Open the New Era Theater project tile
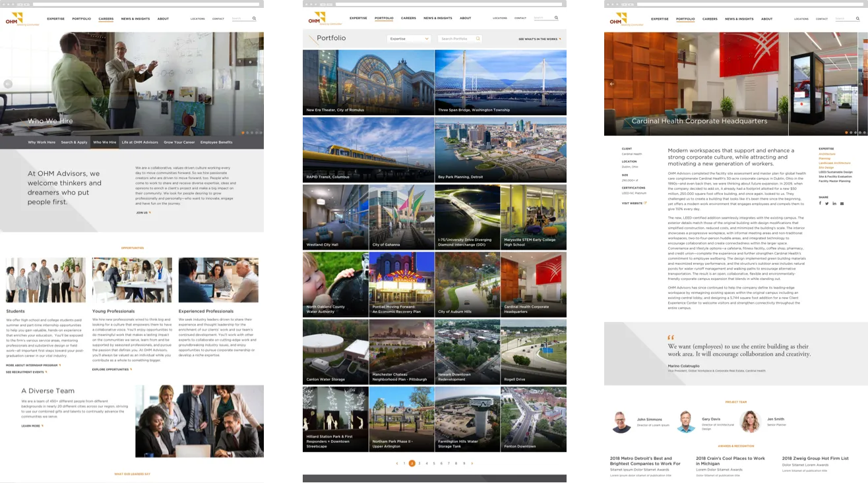The height and width of the screenshot is (483, 868). click(x=369, y=82)
